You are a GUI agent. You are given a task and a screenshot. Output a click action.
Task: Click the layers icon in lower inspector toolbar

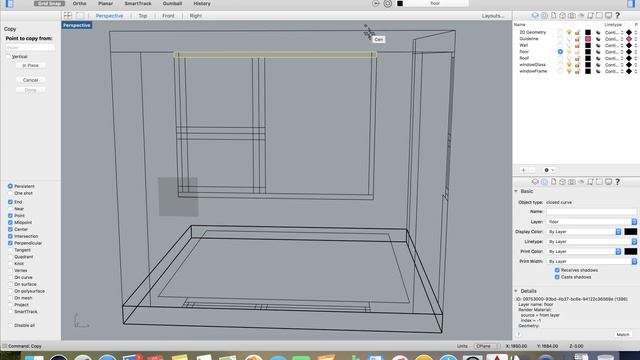pyautogui.click(x=535, y=182)
